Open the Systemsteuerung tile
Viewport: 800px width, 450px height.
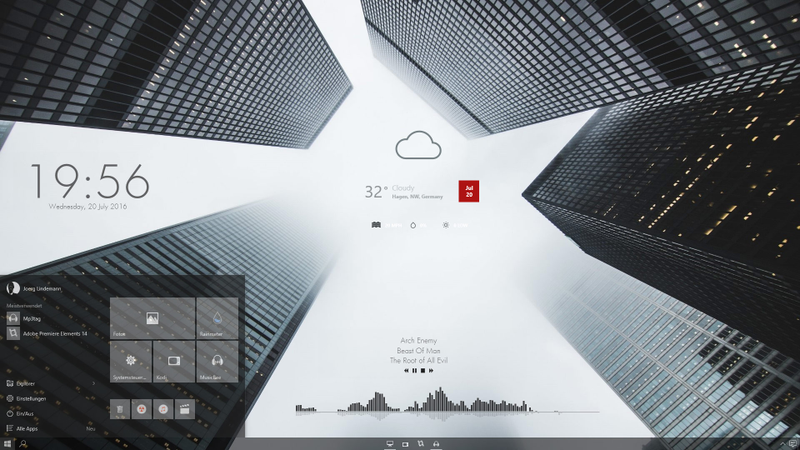pyautogui.click(x=131, y=362)
